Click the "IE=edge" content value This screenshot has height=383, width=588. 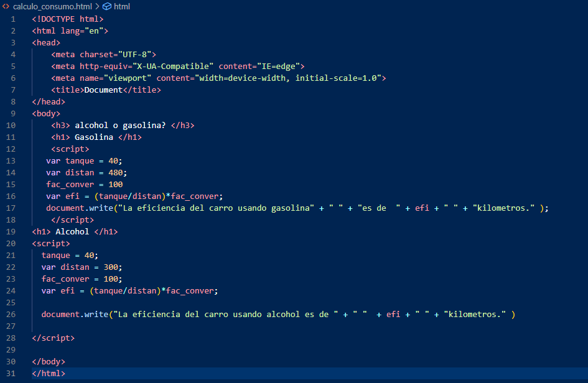click(278, 67)
